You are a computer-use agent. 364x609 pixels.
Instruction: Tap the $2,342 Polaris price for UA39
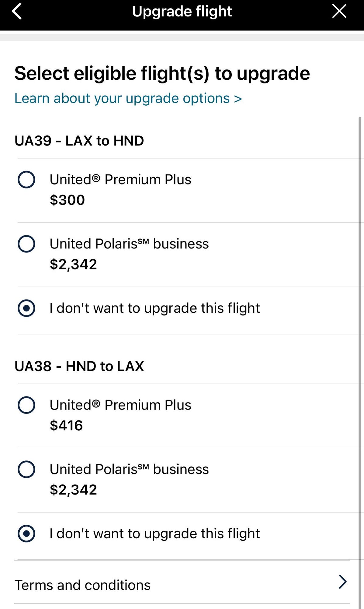[x=73, y=264]
